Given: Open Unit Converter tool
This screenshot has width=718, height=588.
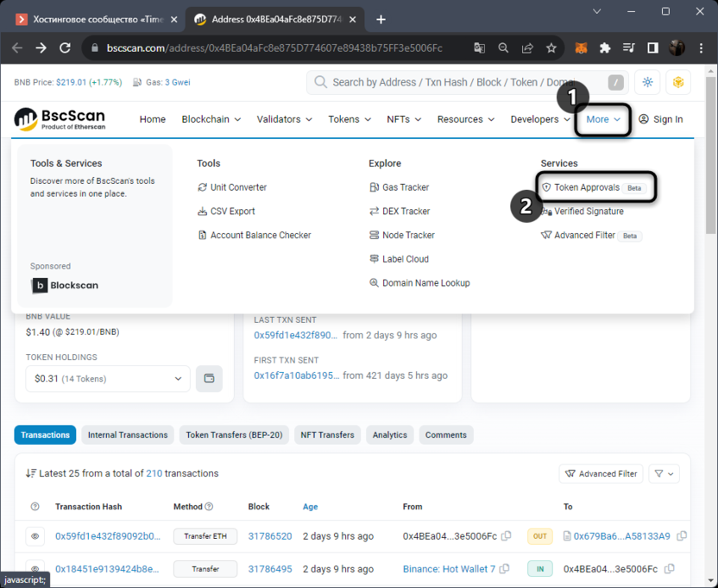Looking at the screenshot, I should coord(238,187).
